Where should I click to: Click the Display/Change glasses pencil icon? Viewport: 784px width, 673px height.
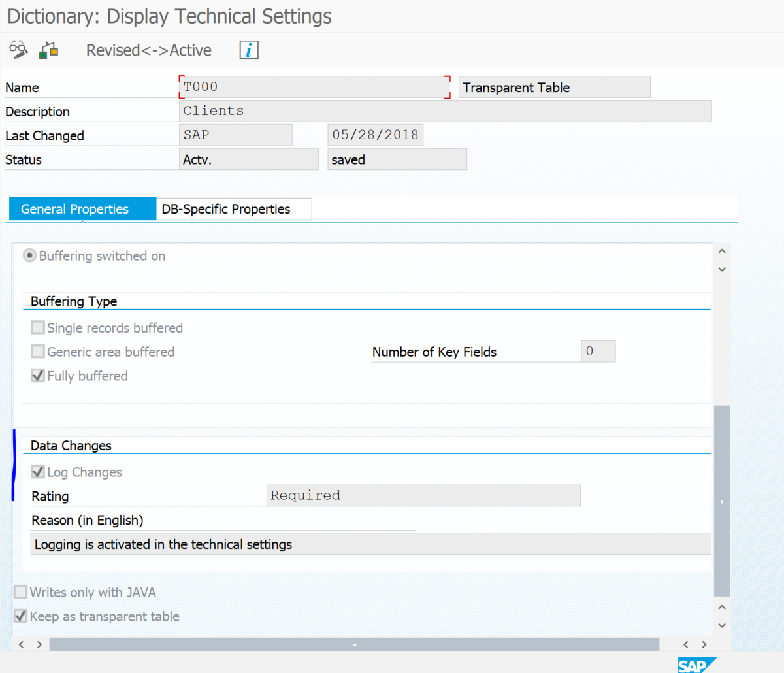[x=18, y=50]
